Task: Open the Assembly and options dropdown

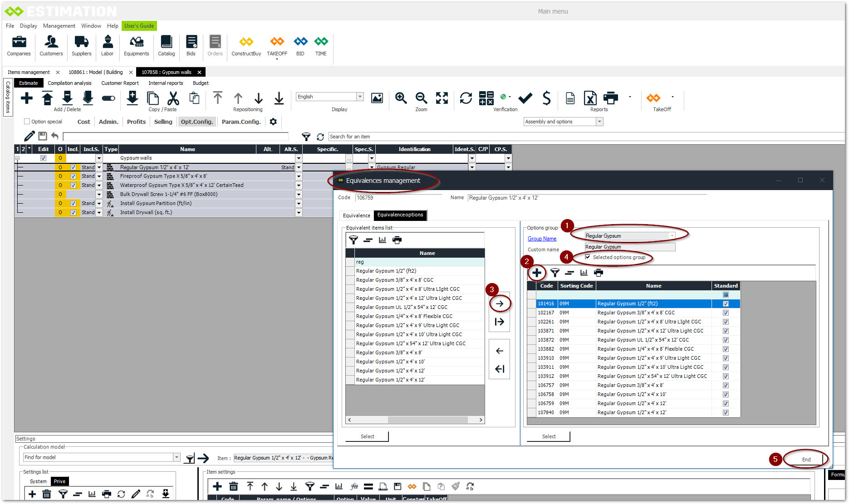Action: 599,122
